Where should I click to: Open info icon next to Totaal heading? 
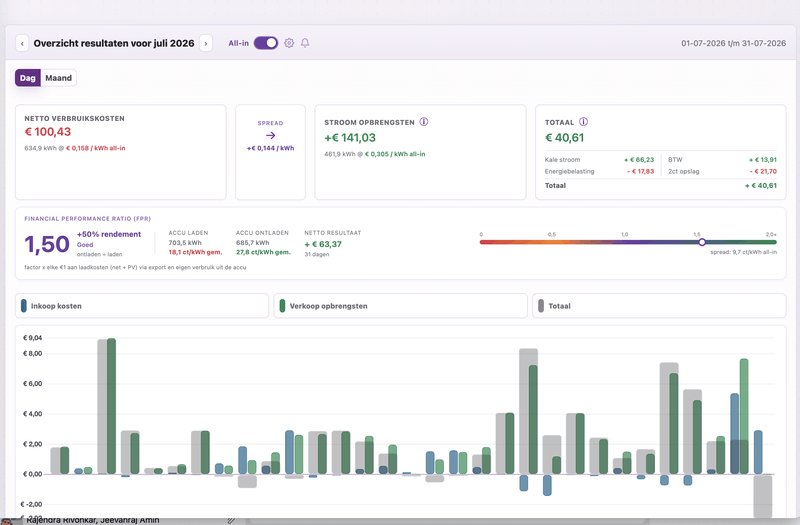click(x=584, y=122)
